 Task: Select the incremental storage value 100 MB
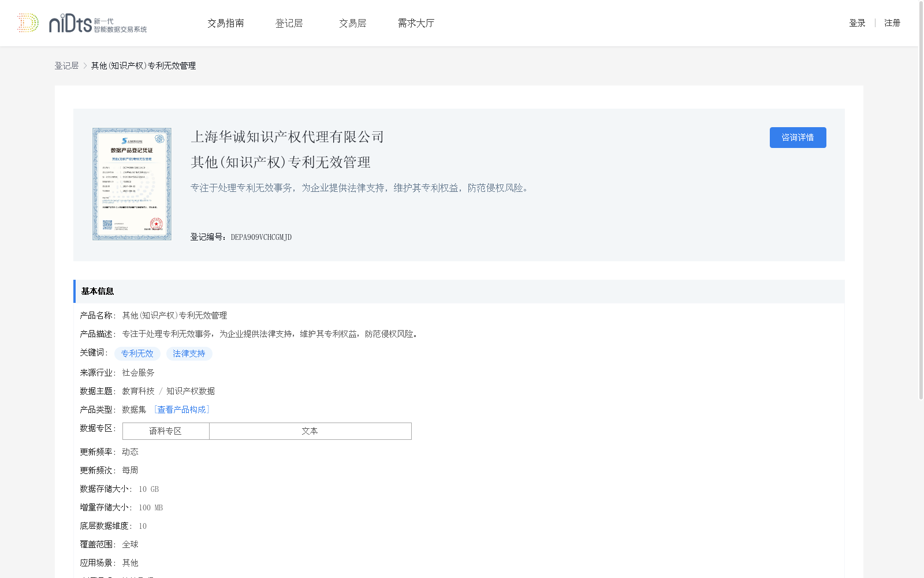point(151,507)
